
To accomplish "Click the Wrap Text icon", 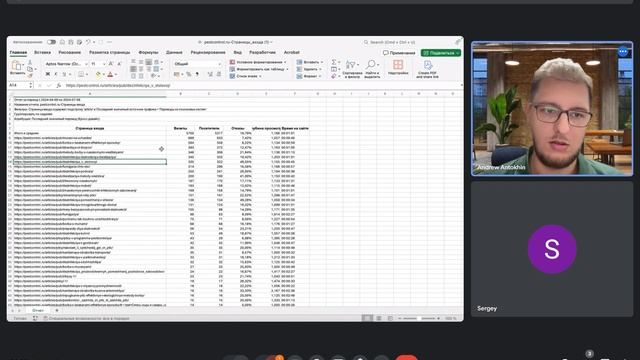I will pos(157,62).
